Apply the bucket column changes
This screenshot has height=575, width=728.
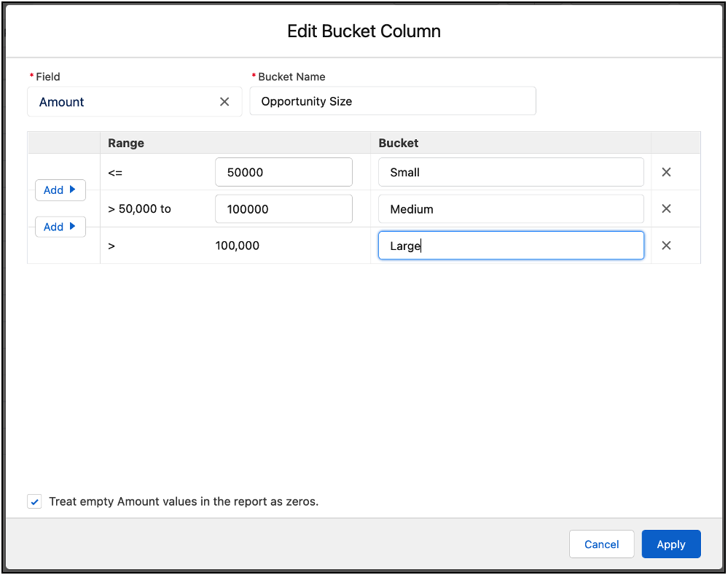pos(670,544)
